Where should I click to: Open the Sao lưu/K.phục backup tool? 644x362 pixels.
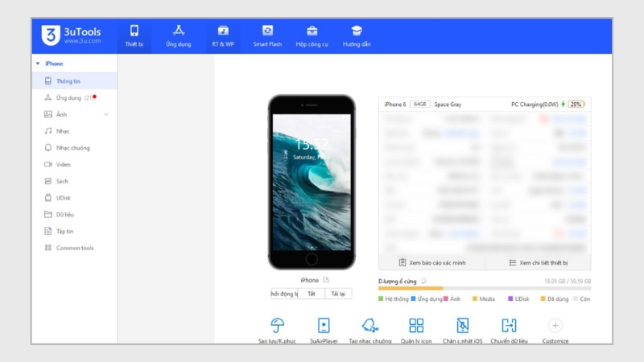pyautogui.click(x=277, y=326)
